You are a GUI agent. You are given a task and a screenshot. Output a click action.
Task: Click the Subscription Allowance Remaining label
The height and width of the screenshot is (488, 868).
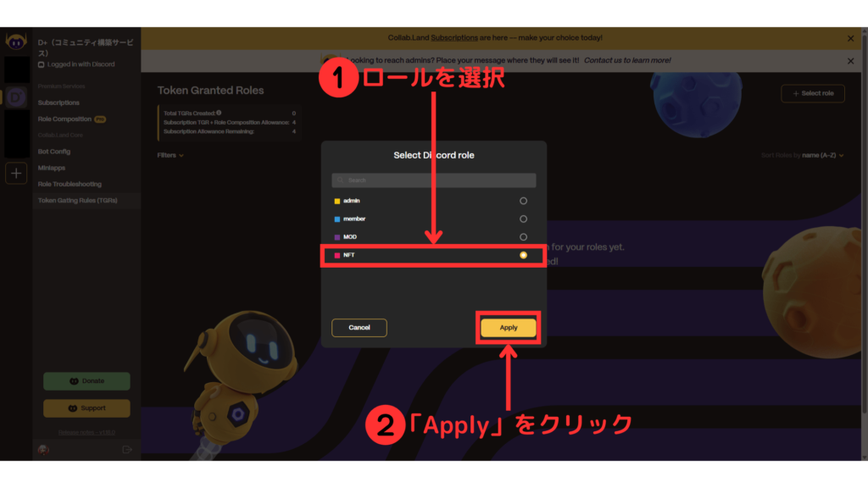point(209,131)
